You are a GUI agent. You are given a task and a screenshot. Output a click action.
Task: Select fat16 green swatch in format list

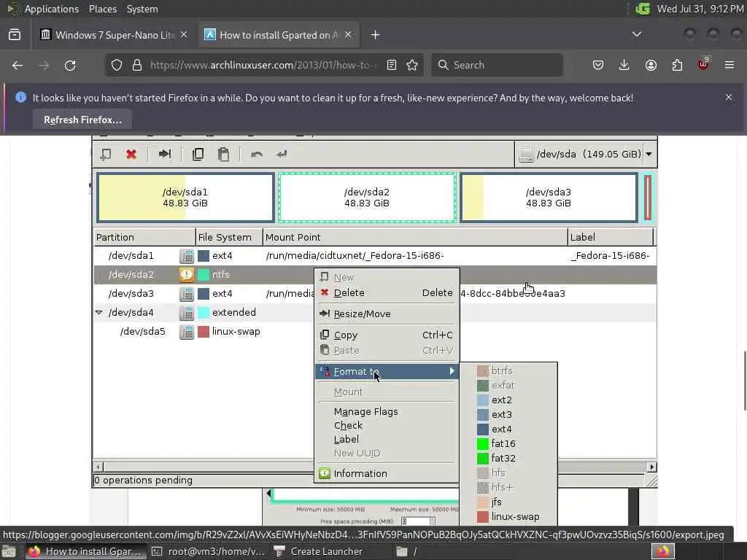[483, 444]
